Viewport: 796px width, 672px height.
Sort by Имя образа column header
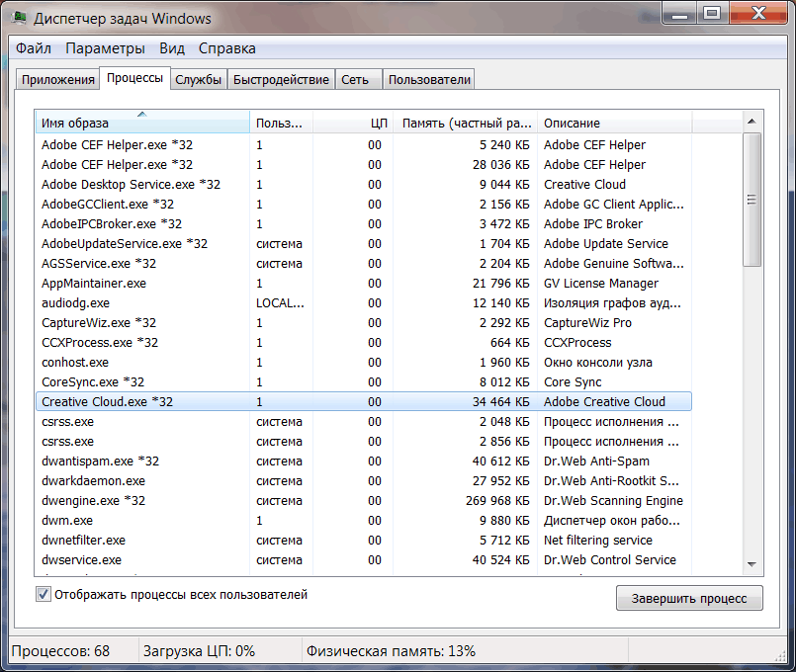(142, 123)
